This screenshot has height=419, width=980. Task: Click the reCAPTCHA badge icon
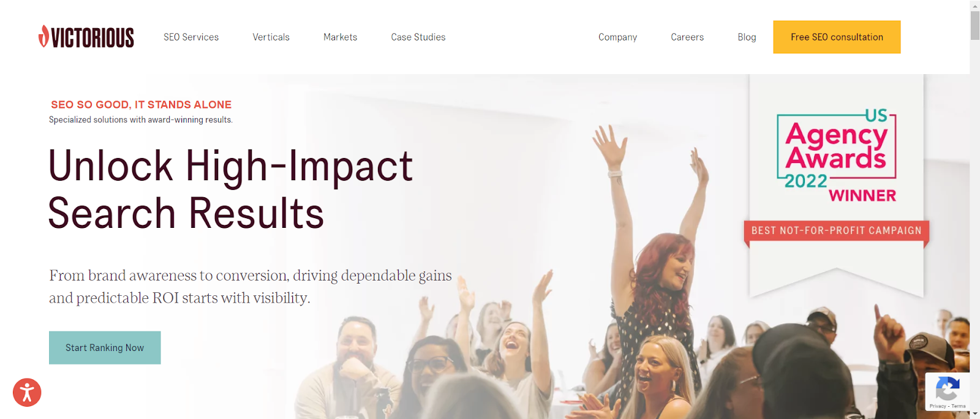tap(948, 388)
